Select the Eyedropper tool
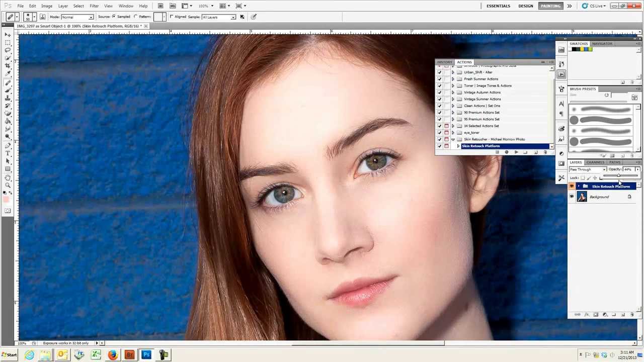644x362 pixels. 8,74
